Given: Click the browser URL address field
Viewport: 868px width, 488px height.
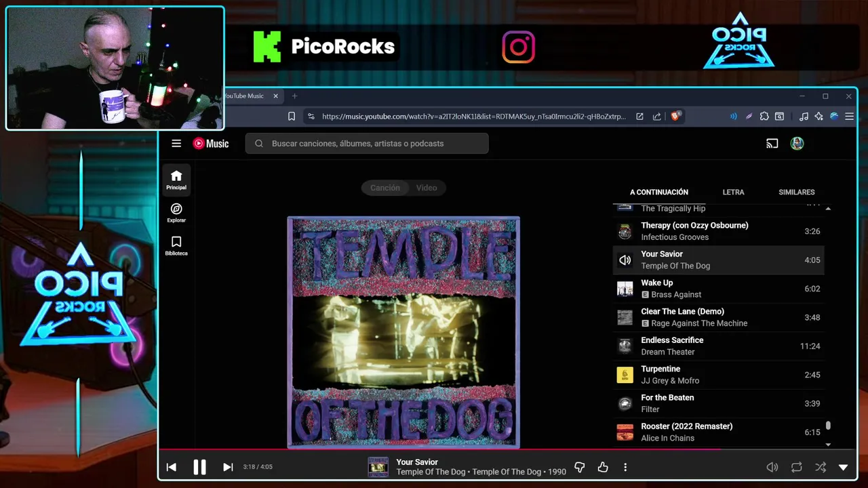Looking at the screenshot, I should click(x=473, y=117).
